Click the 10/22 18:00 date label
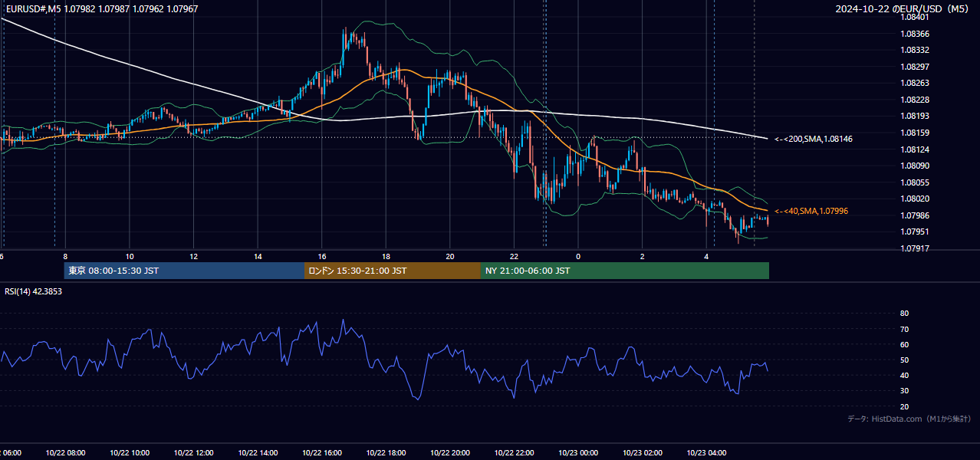This screenshot has width=980, height=460. [x=386, y=453]
